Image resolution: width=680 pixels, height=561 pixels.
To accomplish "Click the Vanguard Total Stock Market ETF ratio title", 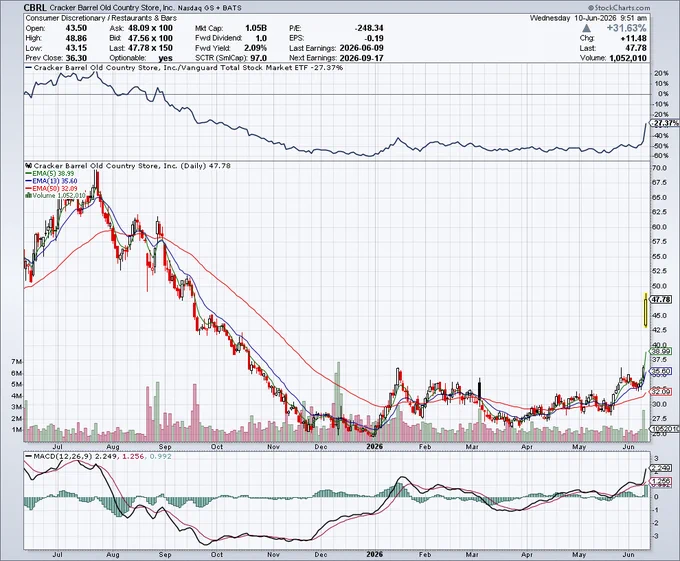I will tap(188, 68).
